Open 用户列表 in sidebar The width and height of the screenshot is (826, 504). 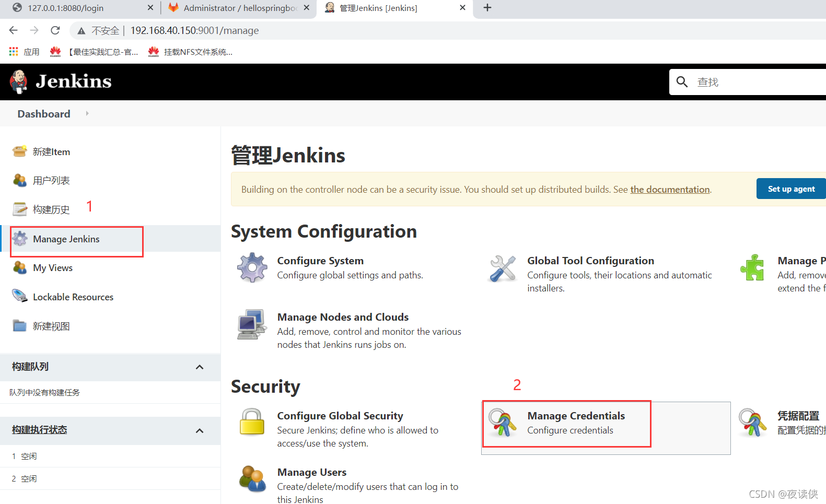point(51,181)
